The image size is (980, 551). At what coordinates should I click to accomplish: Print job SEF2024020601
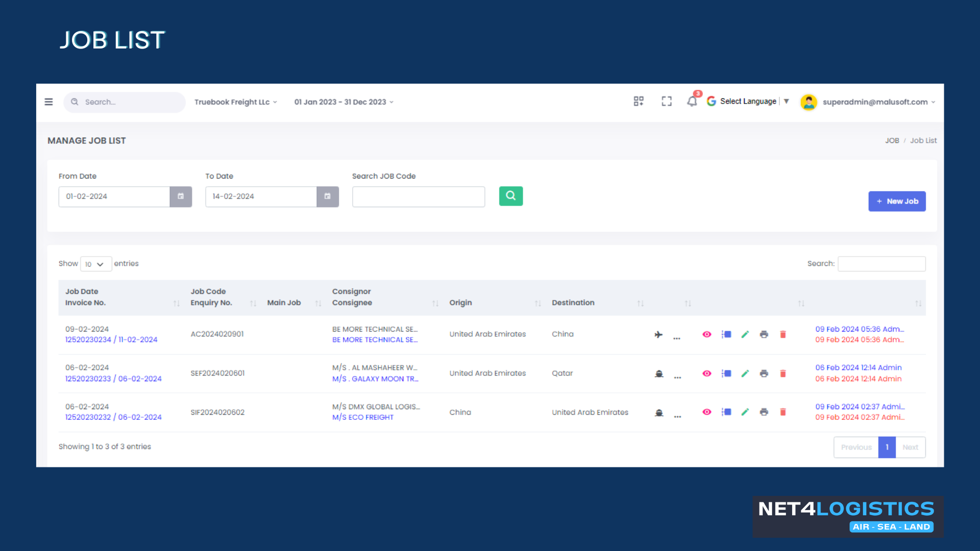pos(764,373)
